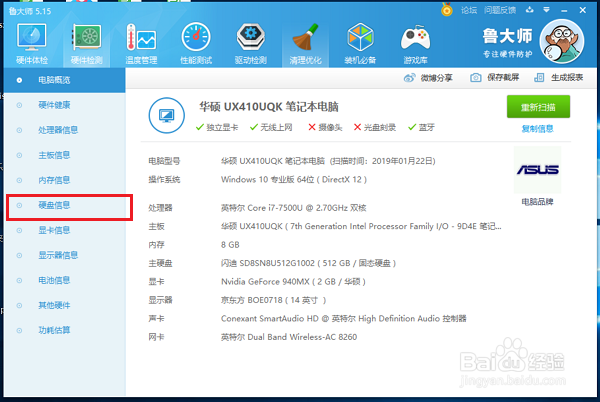
Task: Select 电池信息 in the sidebar
Action: (x=64, y=280)
